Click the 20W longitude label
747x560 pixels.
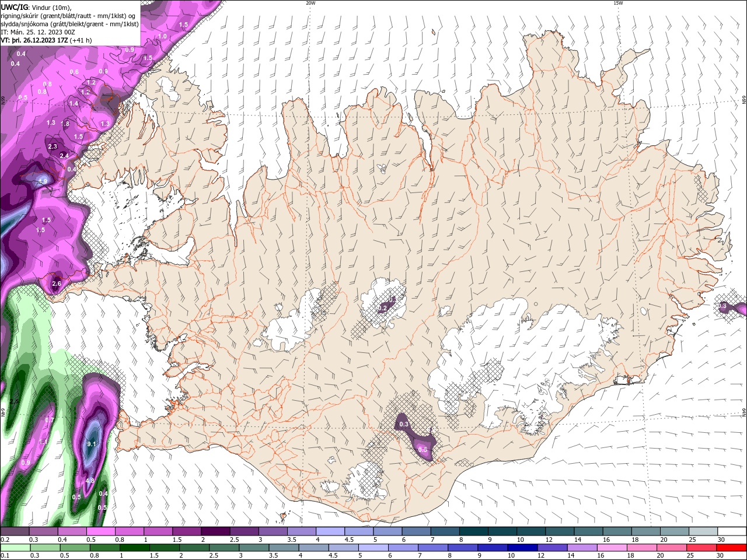coord(310,3)
